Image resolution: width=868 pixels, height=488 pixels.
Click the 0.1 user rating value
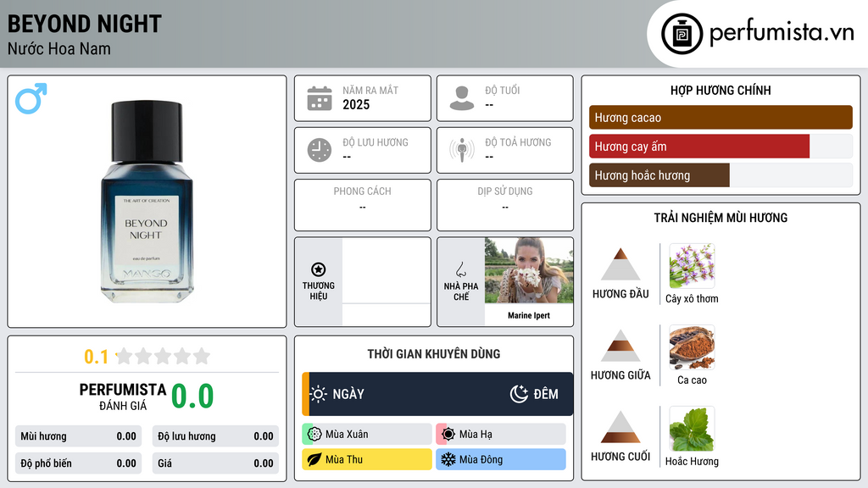97,357
